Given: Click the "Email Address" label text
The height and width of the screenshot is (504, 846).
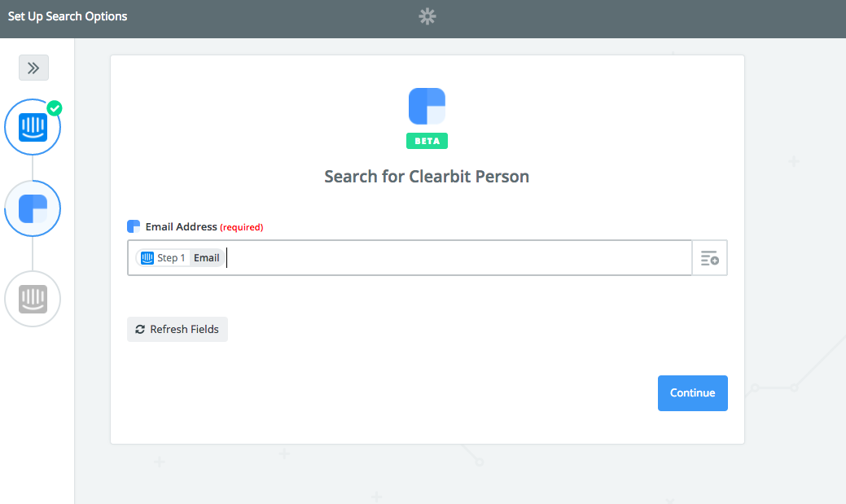Looking at the screenshot, I should [182, 226].
